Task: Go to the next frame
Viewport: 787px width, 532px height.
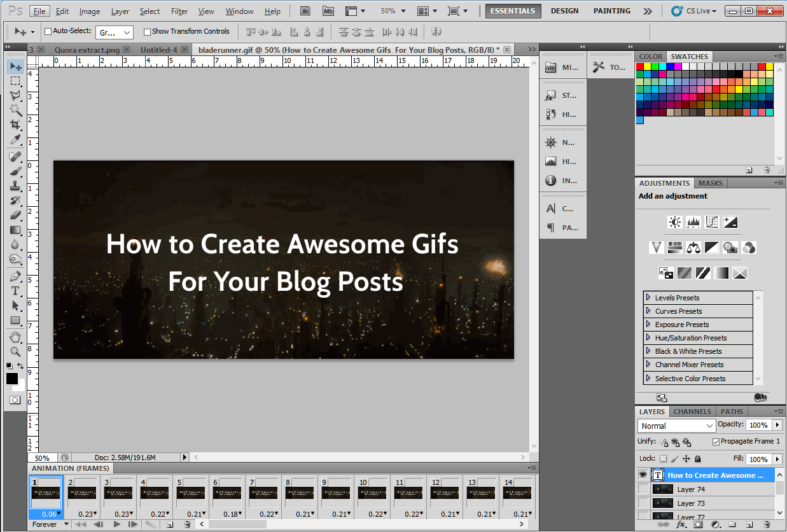Action: [132, 524]
